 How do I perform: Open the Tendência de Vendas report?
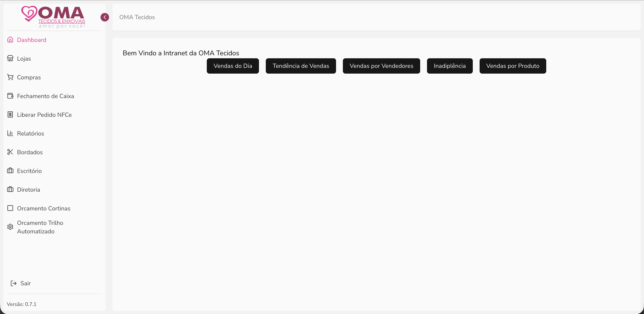(301, 66)
